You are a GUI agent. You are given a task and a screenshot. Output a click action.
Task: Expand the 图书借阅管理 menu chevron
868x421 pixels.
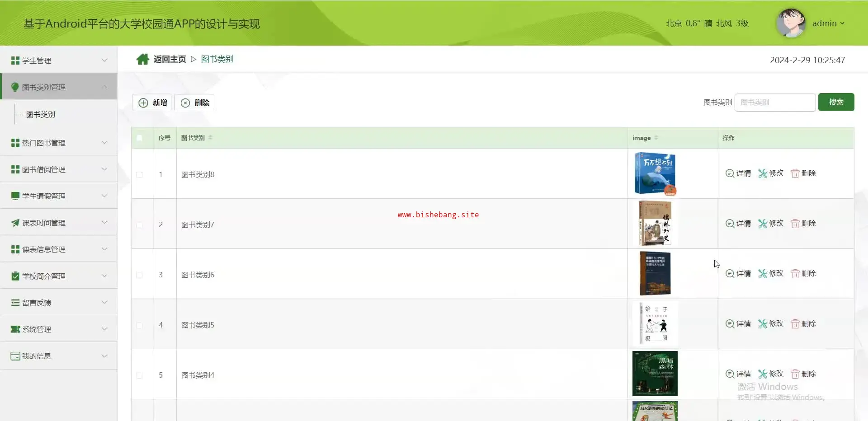pyautogui.click(x=104, y=169)
